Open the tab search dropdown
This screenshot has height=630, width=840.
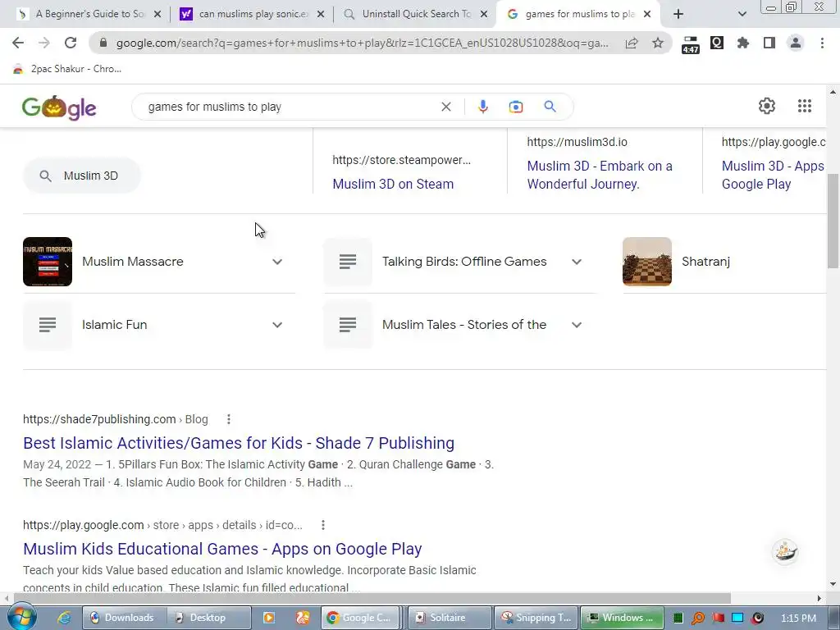(x=742, y=14)
